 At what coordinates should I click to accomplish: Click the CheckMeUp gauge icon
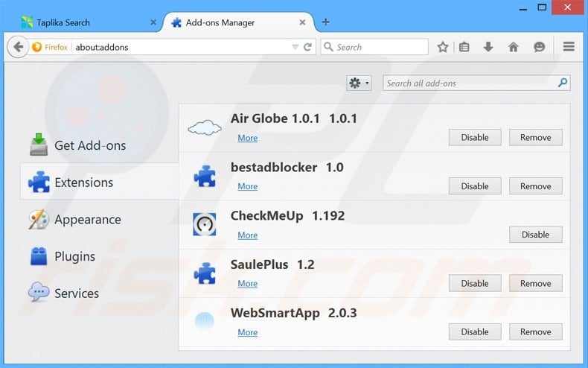tap(205, 224)
